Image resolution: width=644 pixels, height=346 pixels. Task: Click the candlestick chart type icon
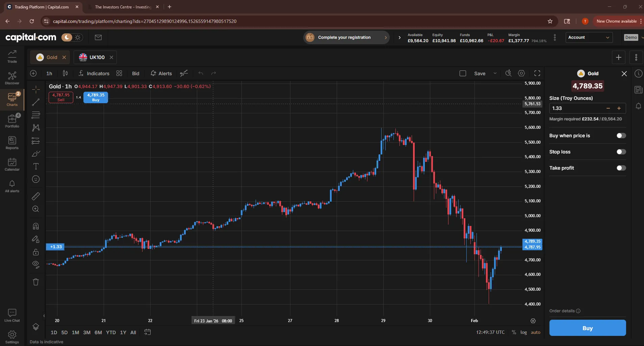66,74
